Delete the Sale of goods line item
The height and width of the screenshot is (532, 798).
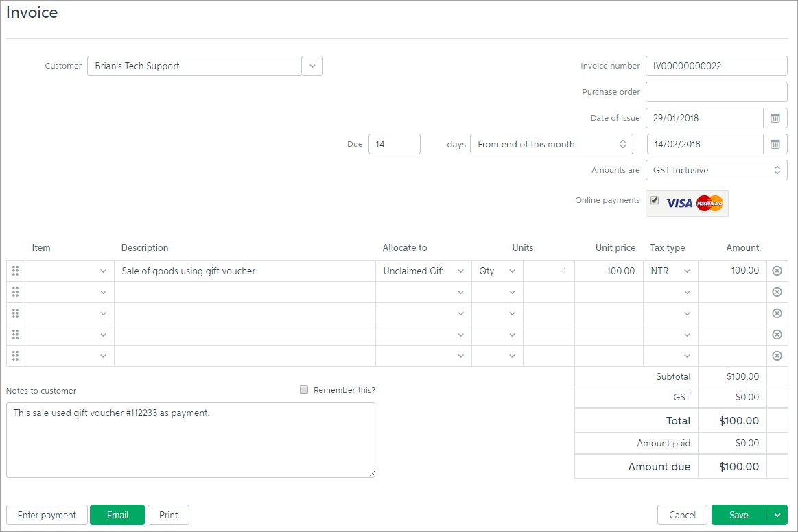point(777,271)
